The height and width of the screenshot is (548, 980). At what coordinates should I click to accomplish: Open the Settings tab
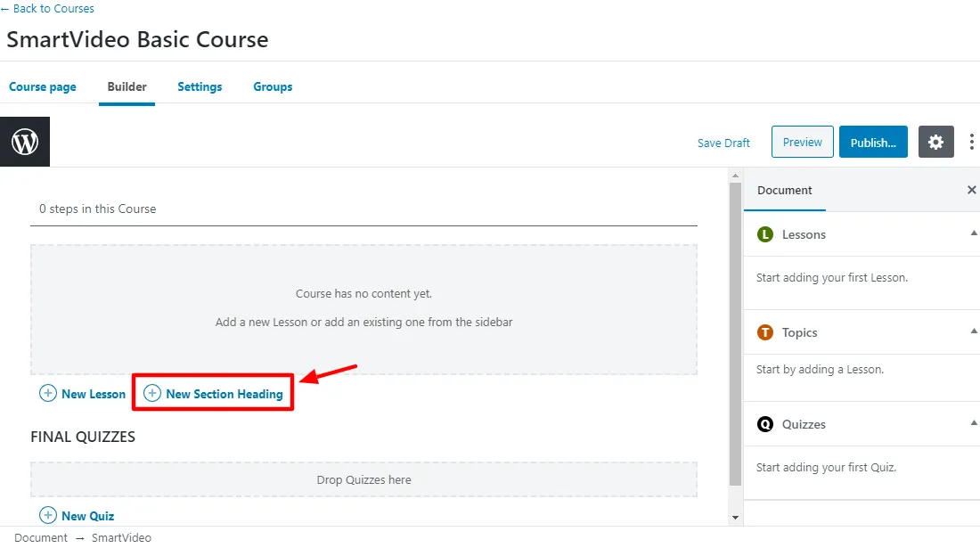coord(200,86)
